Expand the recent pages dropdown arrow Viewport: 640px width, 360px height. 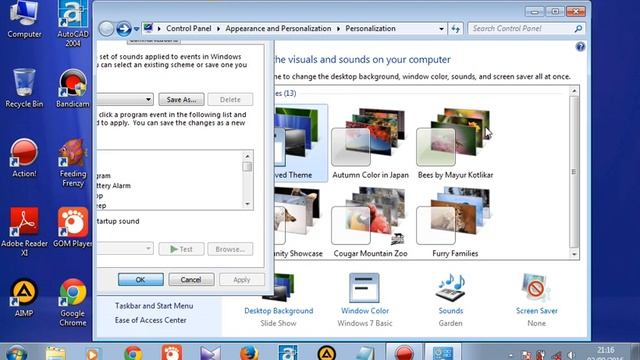[x=137, y=29]
